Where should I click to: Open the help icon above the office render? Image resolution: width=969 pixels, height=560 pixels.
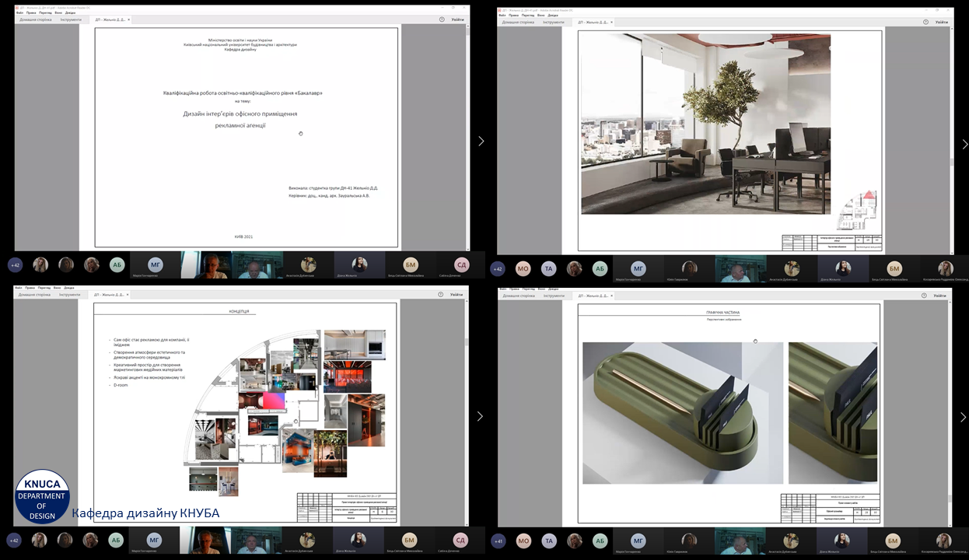(926, 22)
